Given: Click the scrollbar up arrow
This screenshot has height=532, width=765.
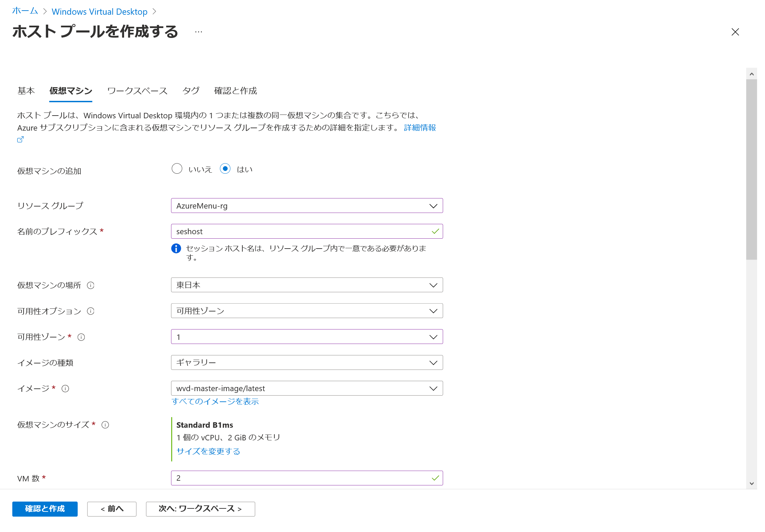Looking at the screenshot, I should (752, 74).
